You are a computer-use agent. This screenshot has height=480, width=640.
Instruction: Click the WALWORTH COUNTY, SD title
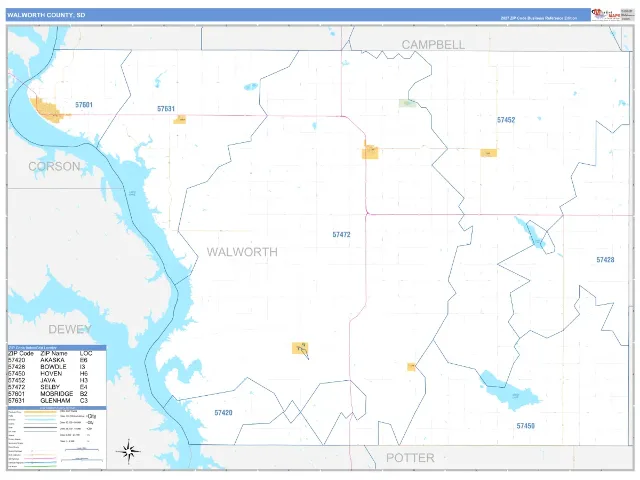[46, 15]
